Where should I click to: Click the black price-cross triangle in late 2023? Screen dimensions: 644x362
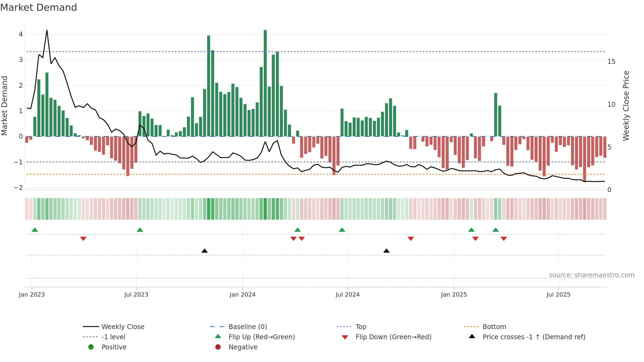tap(204, 251)
